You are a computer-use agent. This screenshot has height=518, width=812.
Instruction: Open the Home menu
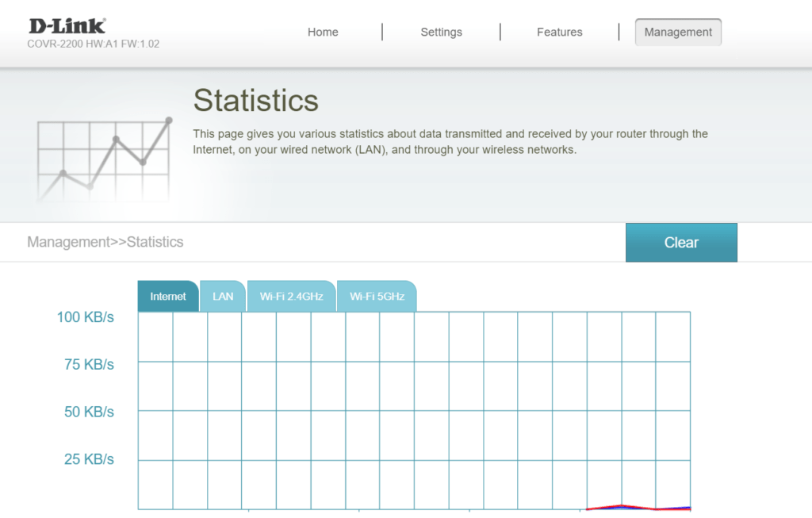(323, 33)
